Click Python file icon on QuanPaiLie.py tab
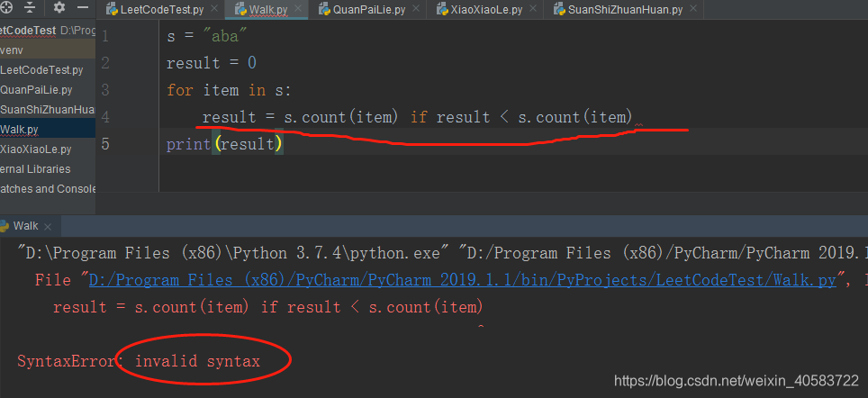 [325, 9]
